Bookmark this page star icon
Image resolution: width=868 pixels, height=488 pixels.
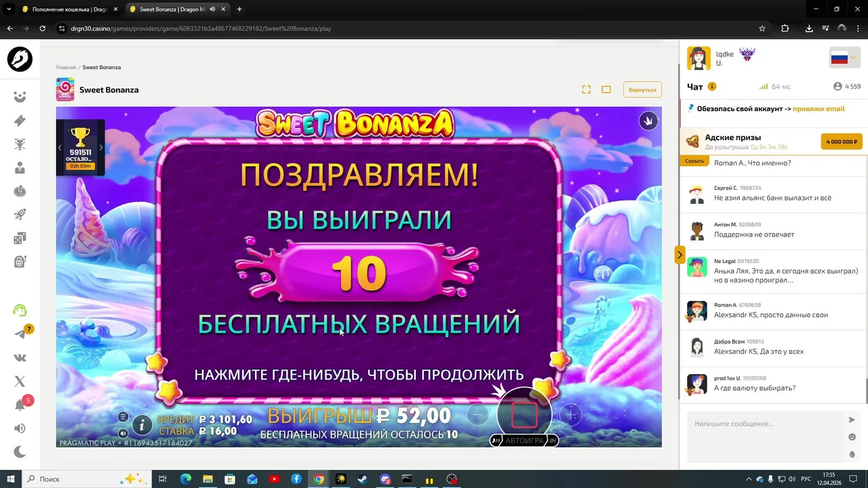pyautogui.click(x=762, y=28)
